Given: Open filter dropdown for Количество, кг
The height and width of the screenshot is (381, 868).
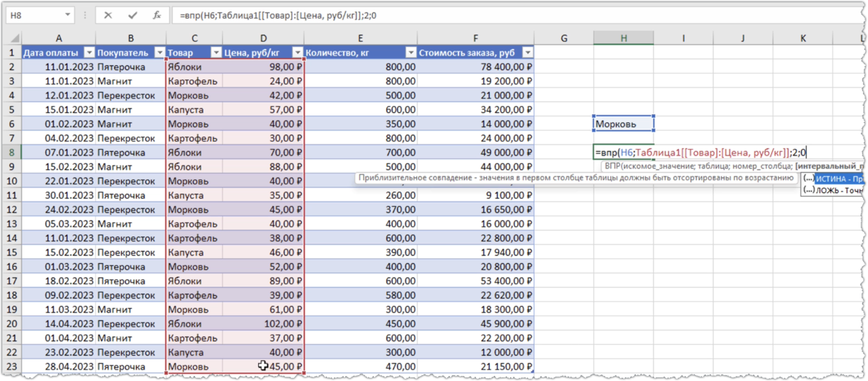Looking at the screenshot, I should pyautogui.click(x=411, y=53).
